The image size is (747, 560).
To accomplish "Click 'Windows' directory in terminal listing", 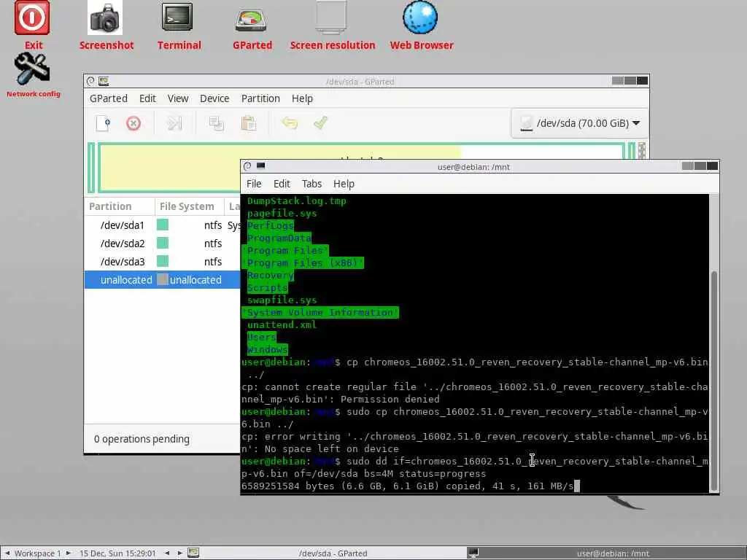I will click(x=267, y=349).
